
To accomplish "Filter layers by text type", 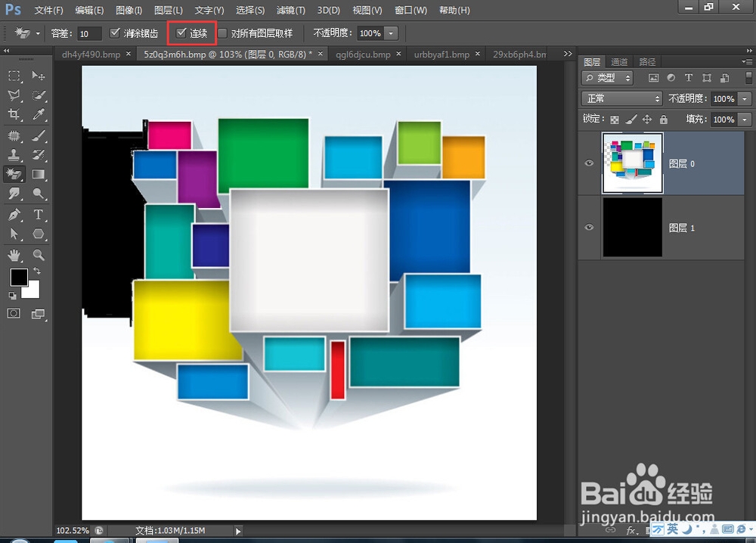I will 689,78.
